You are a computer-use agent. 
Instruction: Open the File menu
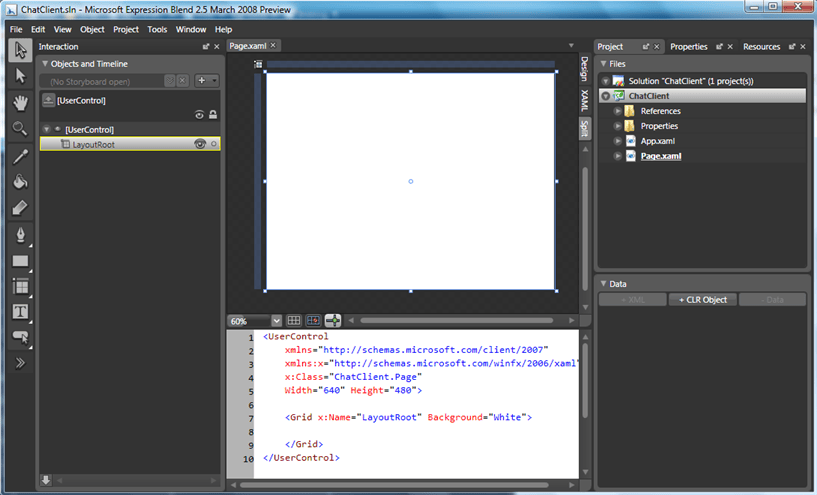click(16, 29)
